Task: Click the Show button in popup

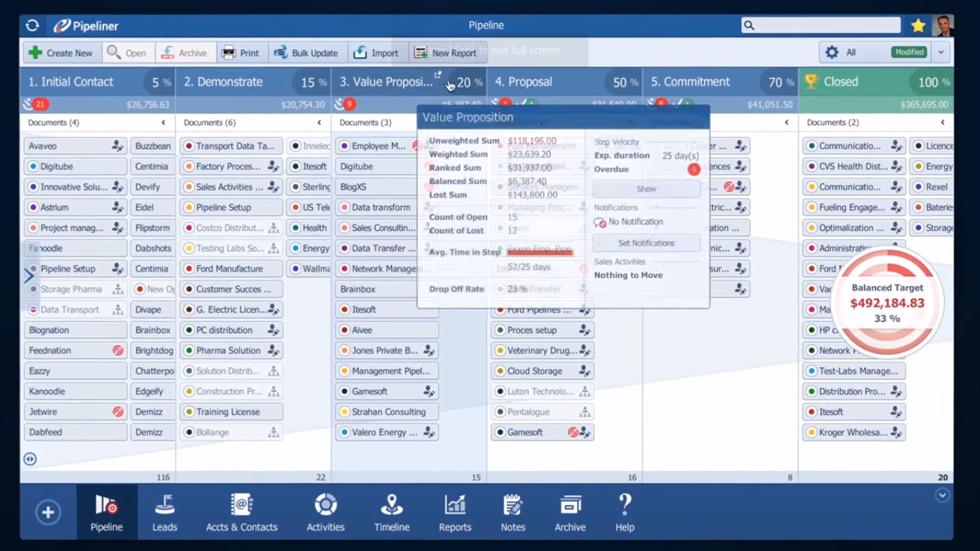Action: (x=646, y=189)
